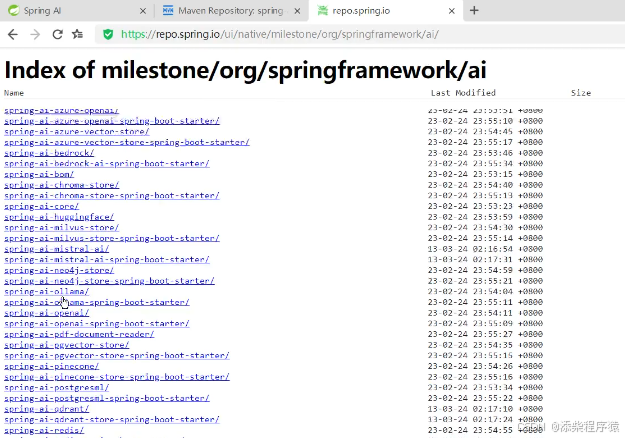Open a new tab with plus icon
Viewport: 625px width, 438px height.
pos(474,11)
